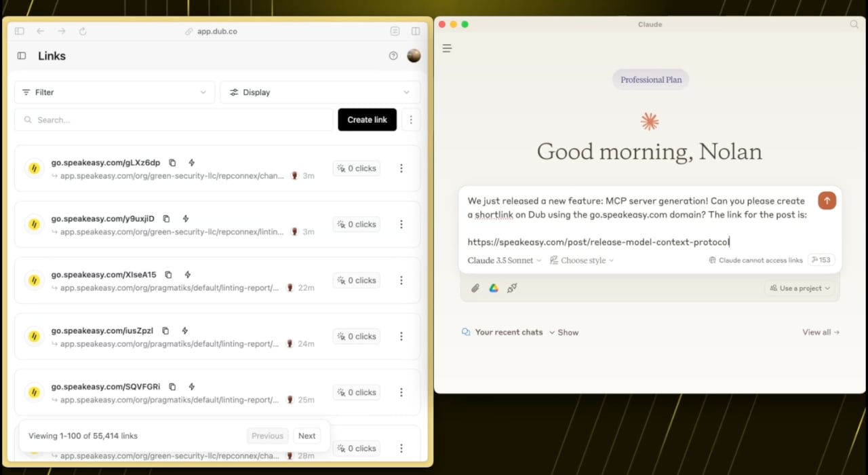Open the reader view icon in browser toolbar
Image resolution: width=868 pixels, height=475 pixels.
pyautogui.click(x=395, y=31)
